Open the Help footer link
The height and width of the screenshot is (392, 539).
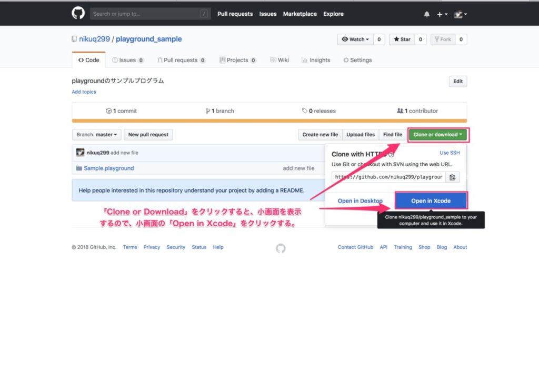click(x=218, y=247)
